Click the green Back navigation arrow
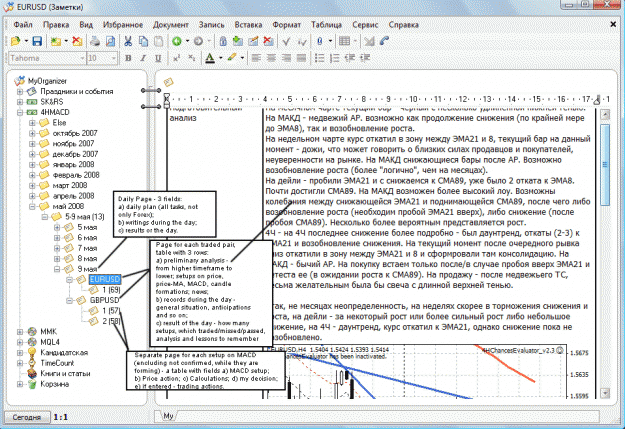 click(177, 41)
